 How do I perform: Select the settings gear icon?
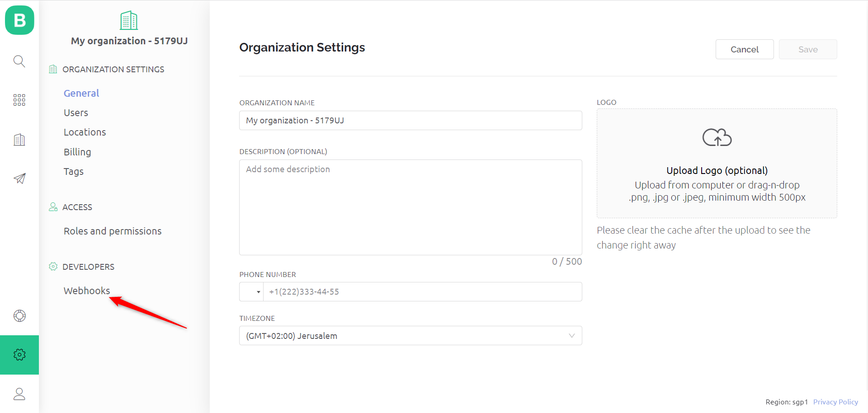pyautogui.click(x=19, y=355)
